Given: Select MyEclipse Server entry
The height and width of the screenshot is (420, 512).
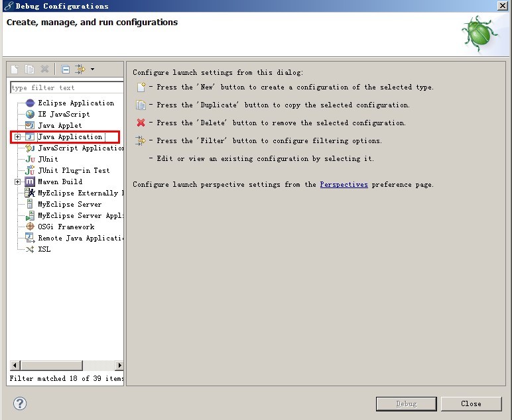Looking at the screenshot, I should [70, 204].
